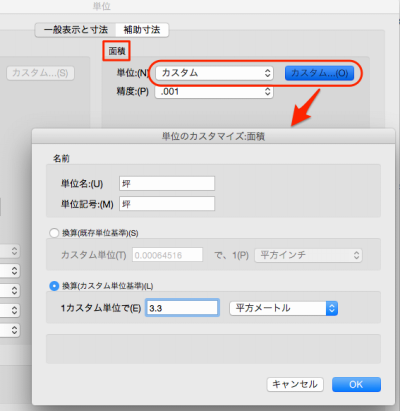The image size is (400, 411).
Task: Switch to 一般表示と寸法 tab
Action: 76,30
